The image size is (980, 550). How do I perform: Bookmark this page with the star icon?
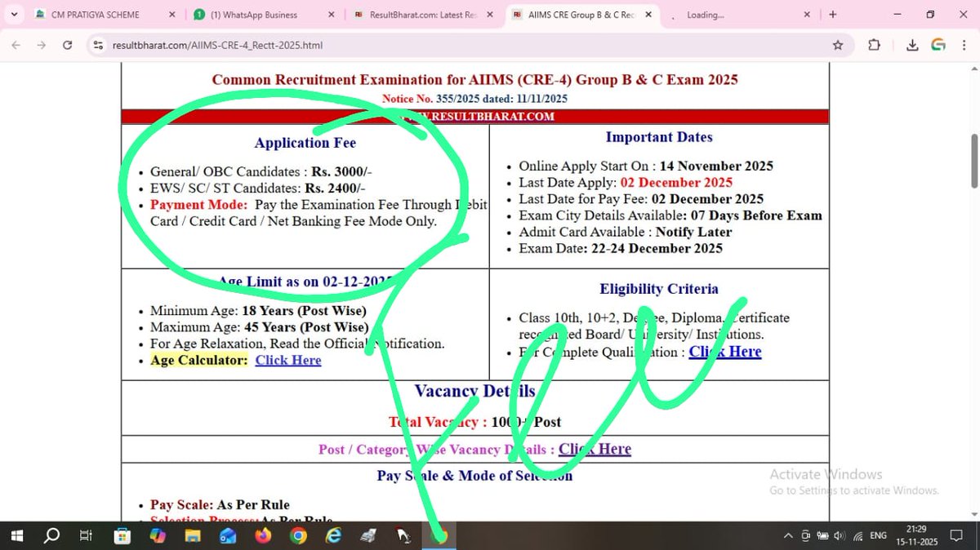point(838,46)
